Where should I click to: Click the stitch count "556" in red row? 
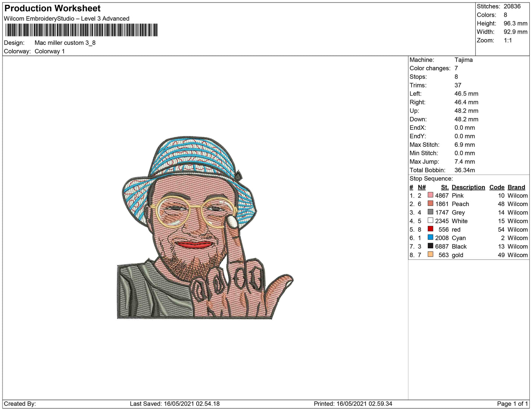(444, 229)
